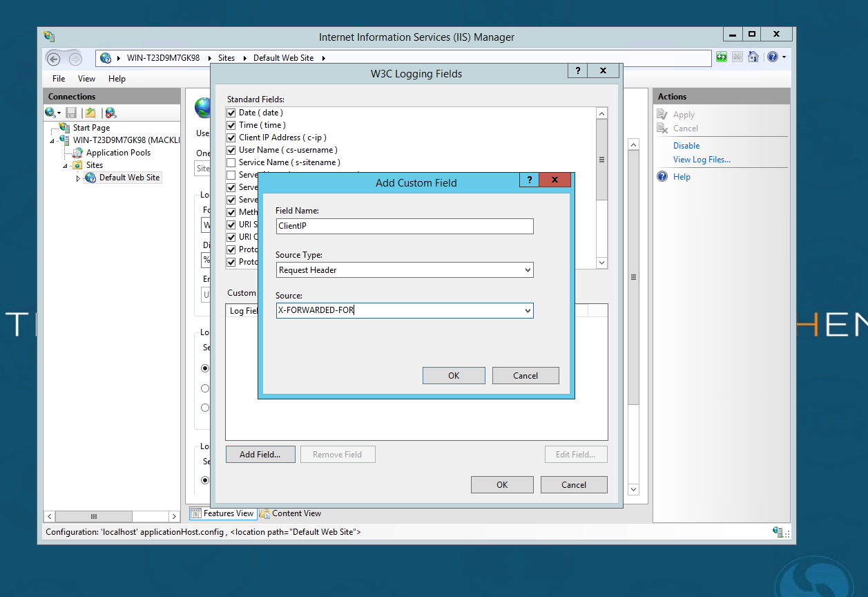Switch to the Features View tab
Image resolution: width=868 pixels, height=597 pixels.
click(x=222, y=513)
